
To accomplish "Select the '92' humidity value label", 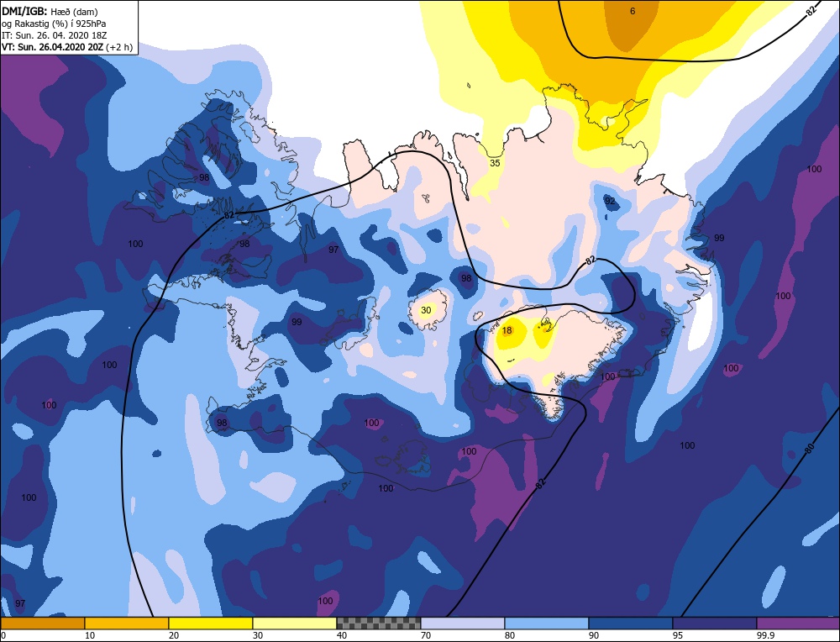I will click(610, 201).
